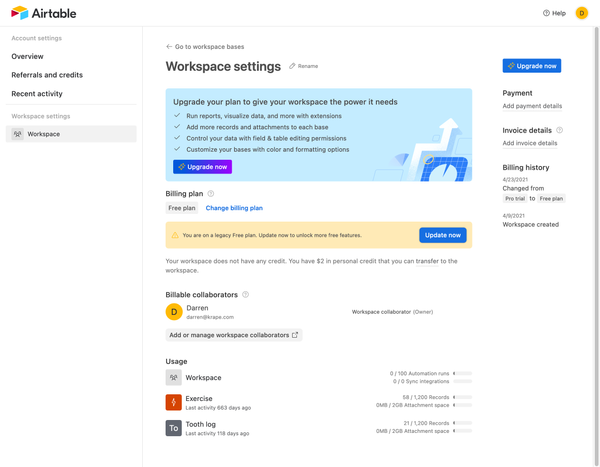Click Invoice details help icon
Viewport: 600px width, 467px height.
[559, 130]
